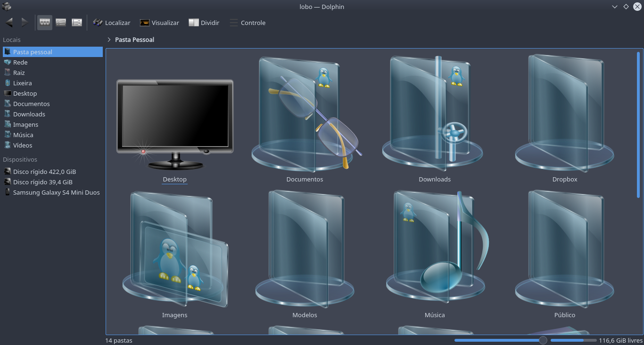This screenshot has height=345, width=644.
Task: Click the forward navigation button
Action: [x=24, y=22]
